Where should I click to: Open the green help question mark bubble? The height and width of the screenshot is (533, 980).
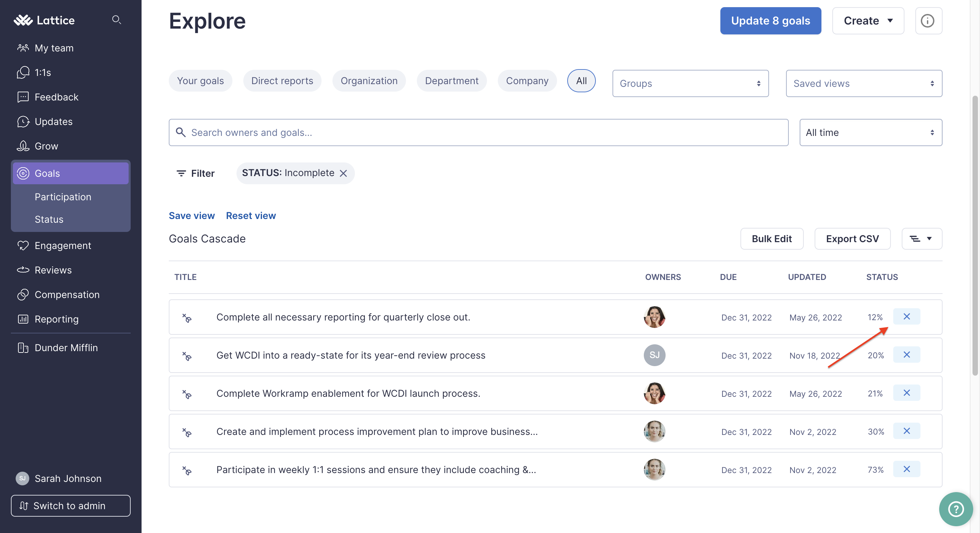tap(955, 508)
